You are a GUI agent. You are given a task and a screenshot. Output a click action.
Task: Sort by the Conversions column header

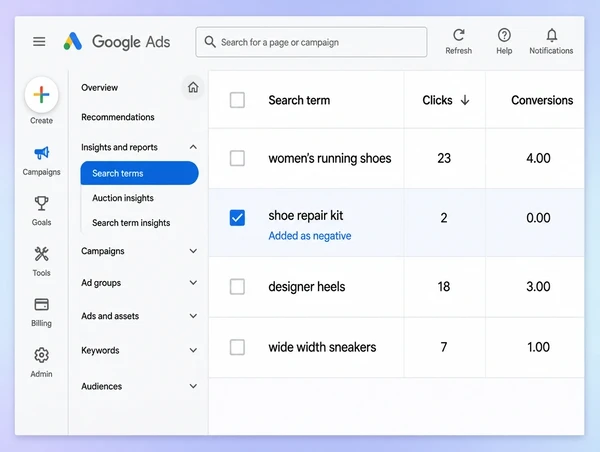coord(542,100)
